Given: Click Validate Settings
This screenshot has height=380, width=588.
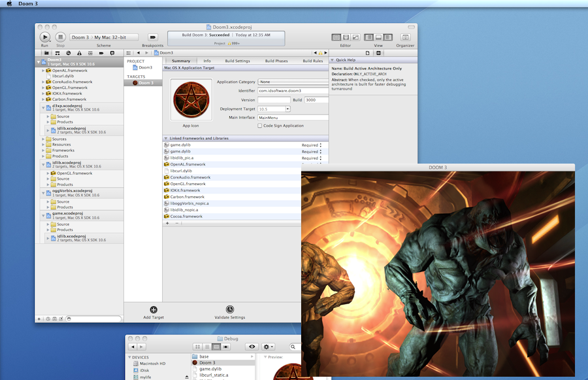Looking at the screenshot, I should pos(229,313).
